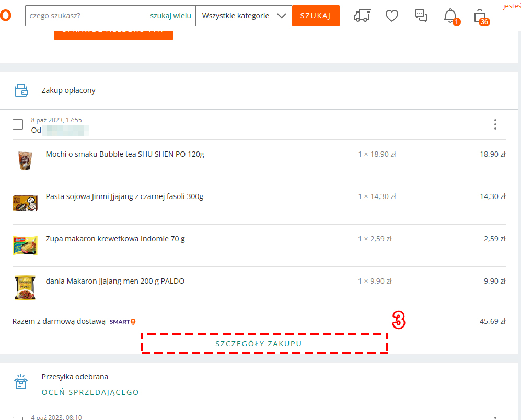
Task: Open Pasta sojowa Jinmi Jjajang title
Action: pyautogui.click(x=124, y=196)
